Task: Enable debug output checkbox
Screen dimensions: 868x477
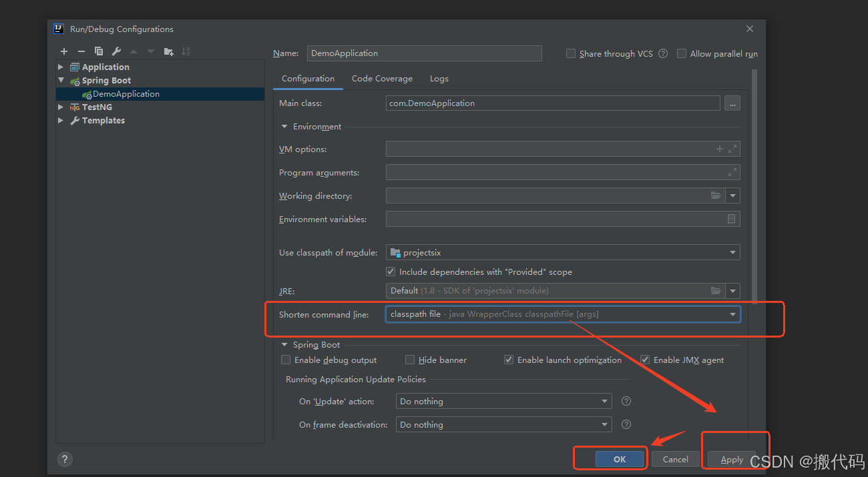Action: pyautogui.click(x=286, y=360)
